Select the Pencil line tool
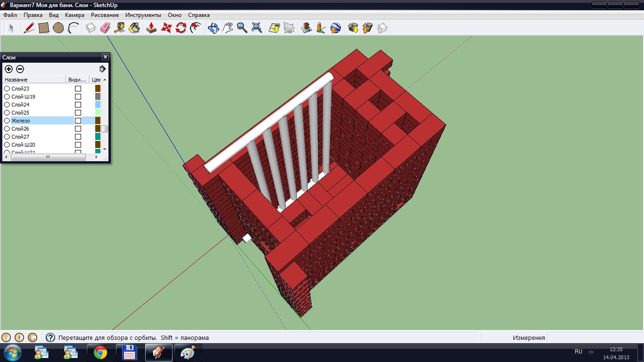The width and height of the screenshot is (644, 362). pos(29,28)
